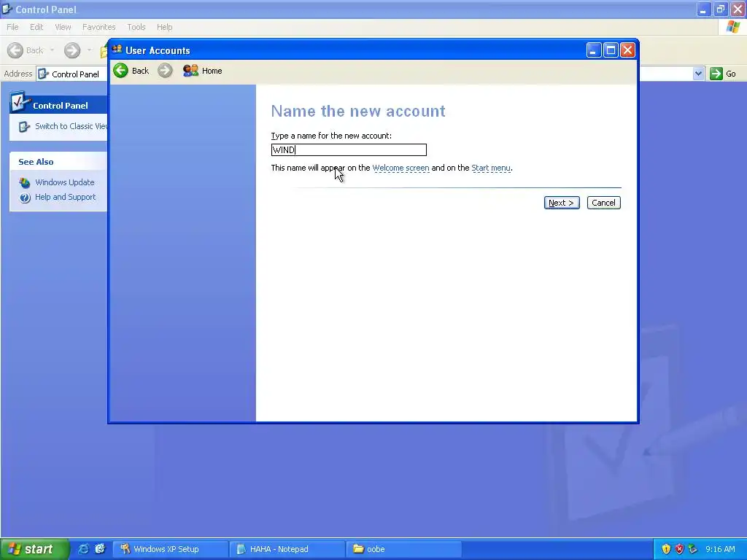Click the Windows flag logo in Control Panel
The width and height of the screenshot is (747, 560).
[x=733, y=27]
